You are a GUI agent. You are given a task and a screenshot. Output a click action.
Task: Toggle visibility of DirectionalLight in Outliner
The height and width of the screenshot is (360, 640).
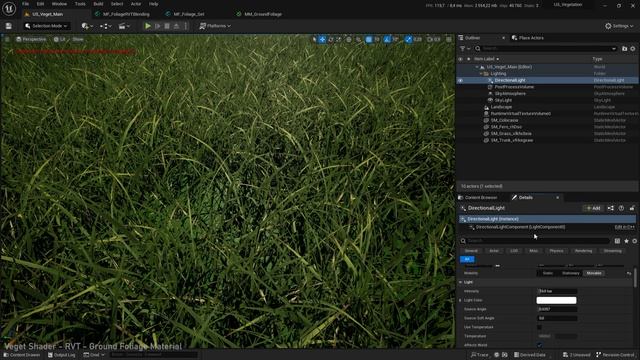point(460,80)
